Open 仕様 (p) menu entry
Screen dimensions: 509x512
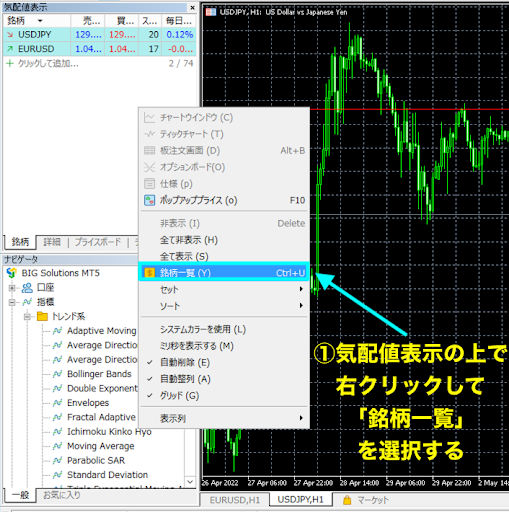coord(224,184)
